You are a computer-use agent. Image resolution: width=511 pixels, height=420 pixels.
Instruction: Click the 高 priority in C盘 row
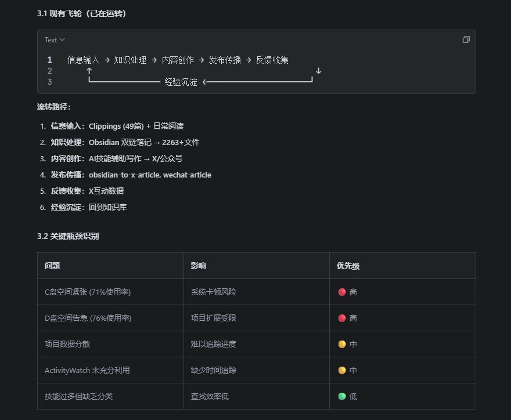pyautogui.click(x=348, y=292)
